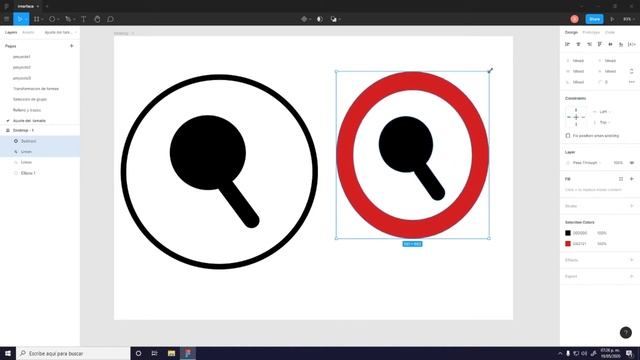Select the Text tool
This screenshot has width=640, height=360.
click(83, 19)
